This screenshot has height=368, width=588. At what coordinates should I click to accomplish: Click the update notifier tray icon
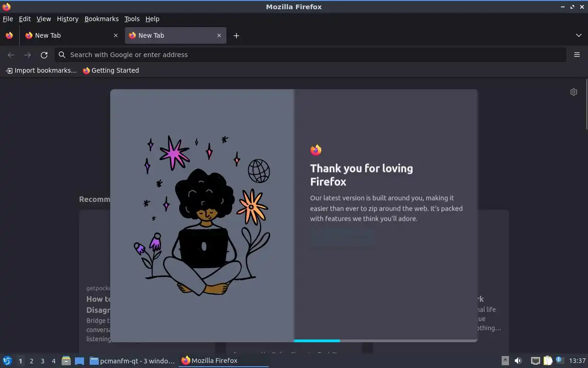pos(560,360)
